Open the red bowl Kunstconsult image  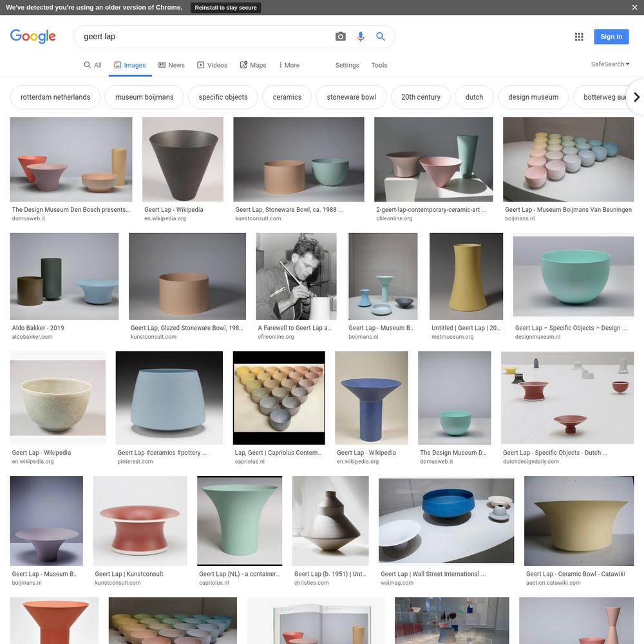140,521
